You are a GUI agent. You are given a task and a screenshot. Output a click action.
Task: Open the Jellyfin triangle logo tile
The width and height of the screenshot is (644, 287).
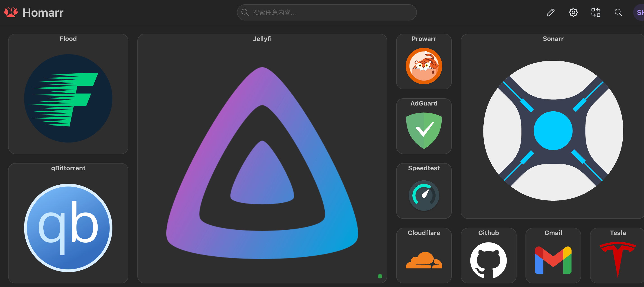pyautogui.click(x=262, y=159)
